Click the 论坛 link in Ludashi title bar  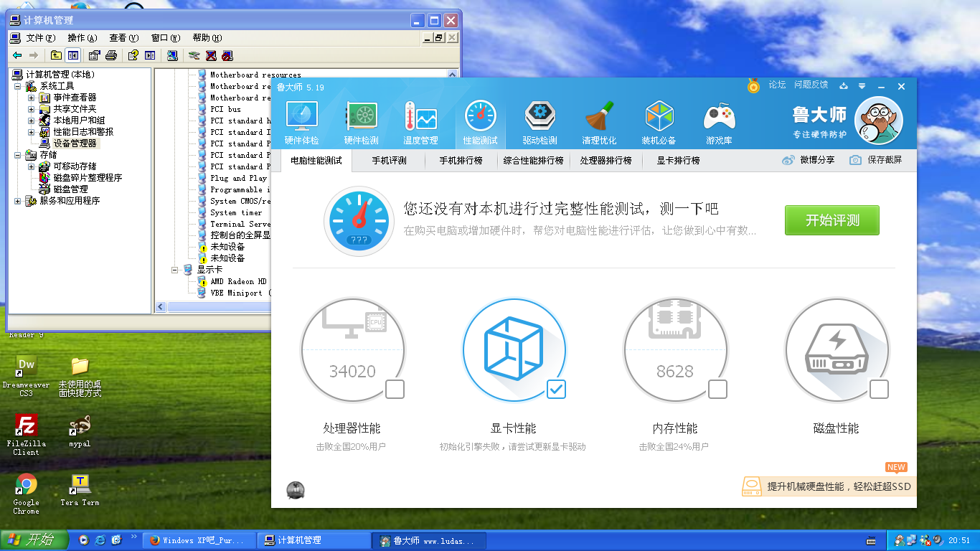click(x=777, y=85)
